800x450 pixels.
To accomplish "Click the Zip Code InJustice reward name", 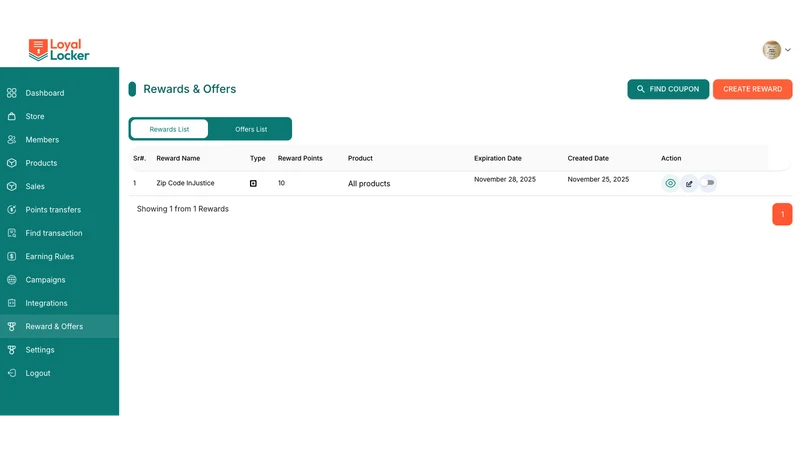I will coord(185,183).
